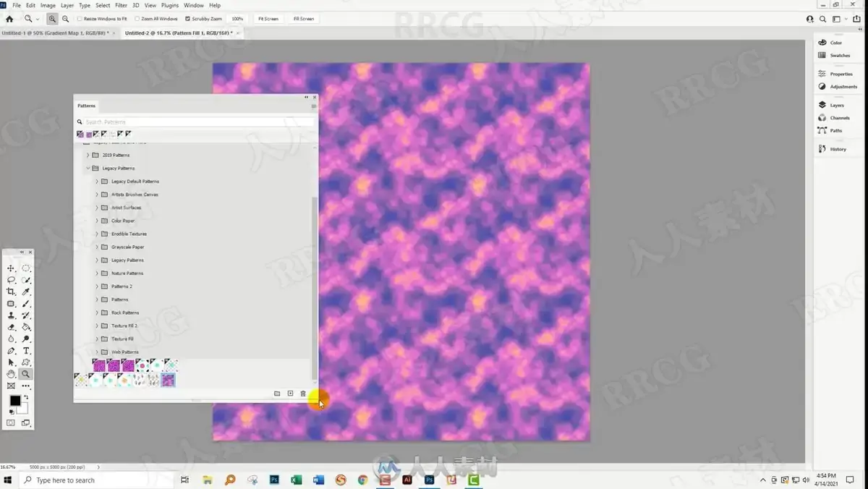Click the black foreground color swatch

tap(14, 401)
